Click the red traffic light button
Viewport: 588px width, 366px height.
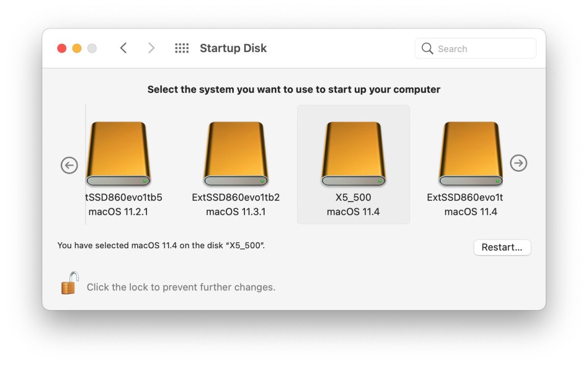[61, 48]
